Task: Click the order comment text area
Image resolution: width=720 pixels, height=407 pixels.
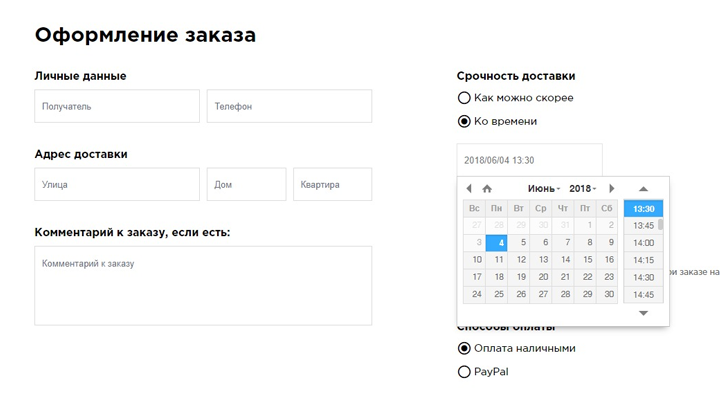Action: tap(203, 286)
